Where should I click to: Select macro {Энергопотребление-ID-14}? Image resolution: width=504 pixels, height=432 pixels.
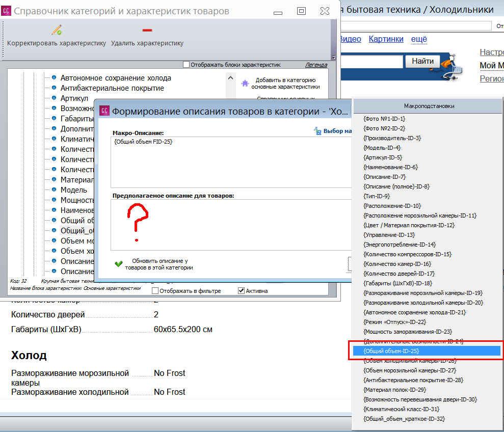click(400, 245)
